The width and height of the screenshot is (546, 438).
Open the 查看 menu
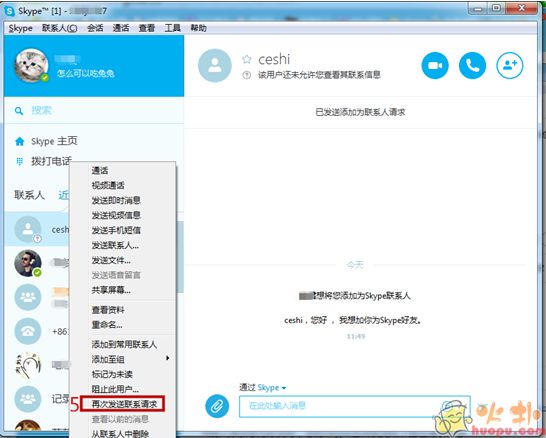click(x=147, y=28)
